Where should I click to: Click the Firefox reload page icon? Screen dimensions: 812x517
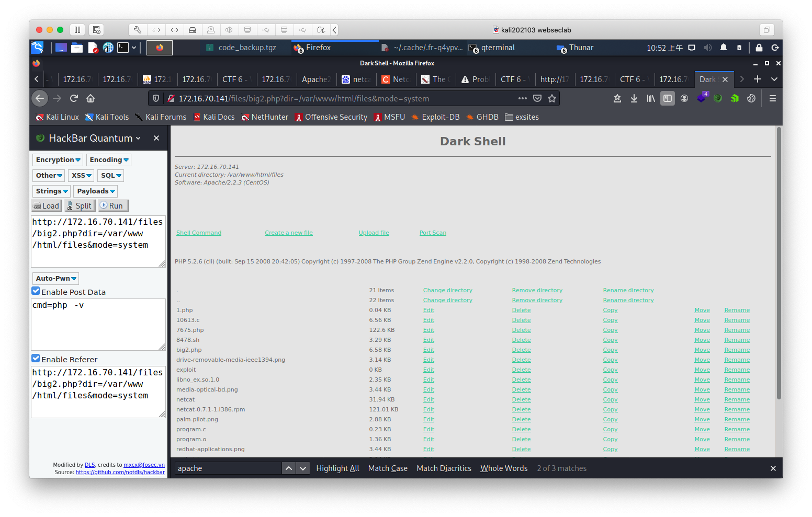(x=74, y=98)
